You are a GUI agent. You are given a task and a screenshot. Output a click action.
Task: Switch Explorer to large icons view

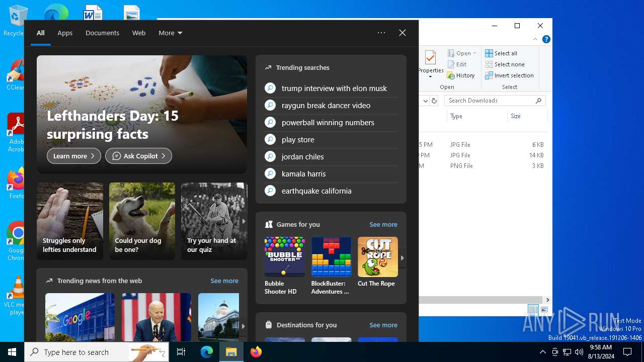pos(544,310)
